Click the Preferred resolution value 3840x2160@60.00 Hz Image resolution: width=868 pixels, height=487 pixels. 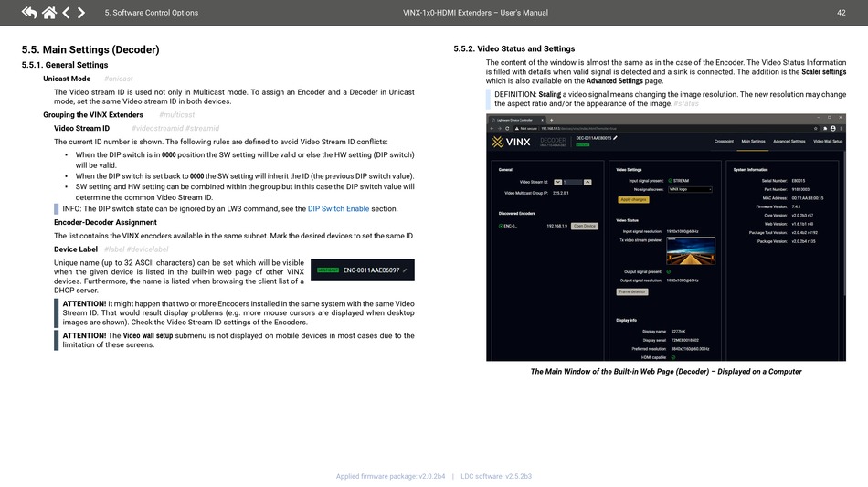(690, 349)
